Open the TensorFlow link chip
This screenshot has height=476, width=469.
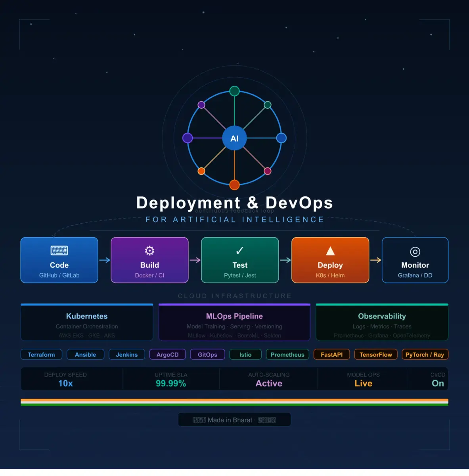click(x=375, y=354)
